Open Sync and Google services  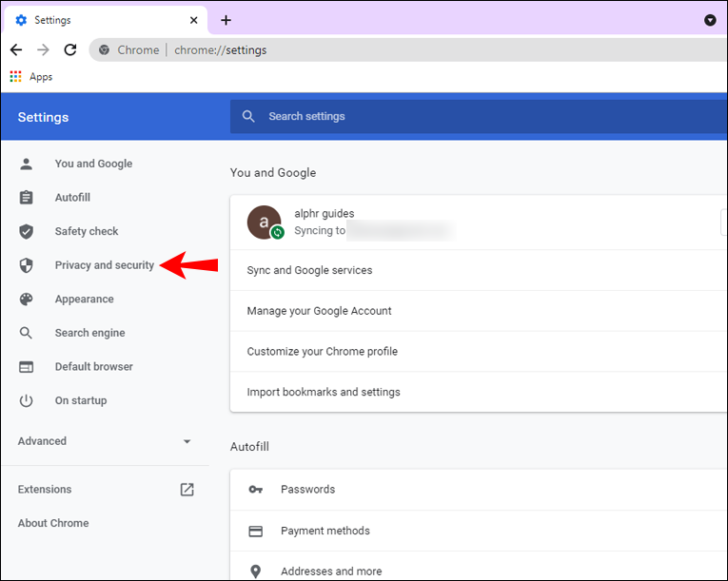(479, 270)
